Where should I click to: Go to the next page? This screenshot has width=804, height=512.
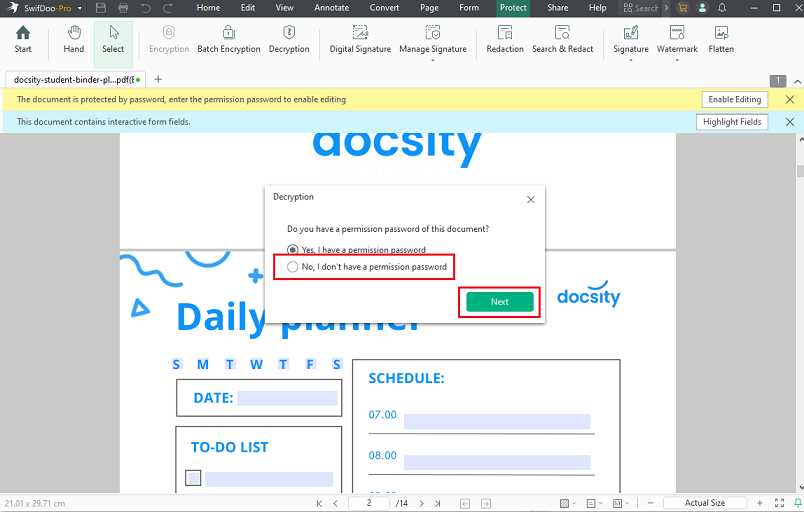point(421,503)
